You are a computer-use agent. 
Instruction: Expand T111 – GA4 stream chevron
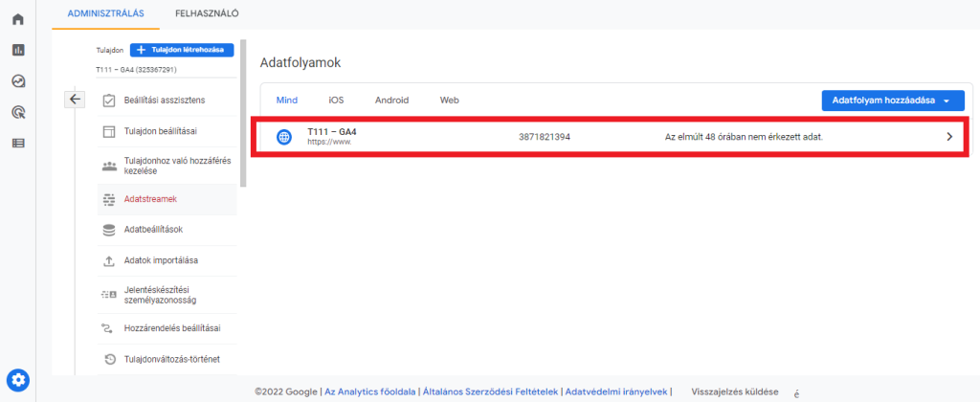948,137
